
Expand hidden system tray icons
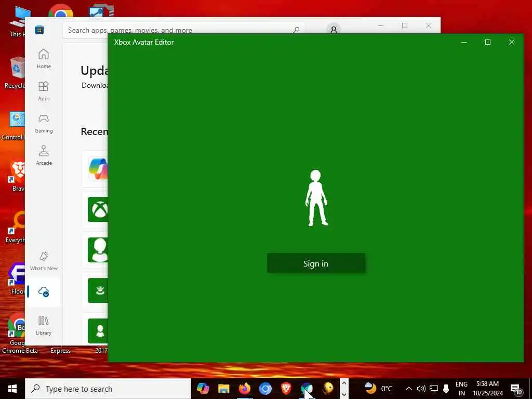coord(409,389)
